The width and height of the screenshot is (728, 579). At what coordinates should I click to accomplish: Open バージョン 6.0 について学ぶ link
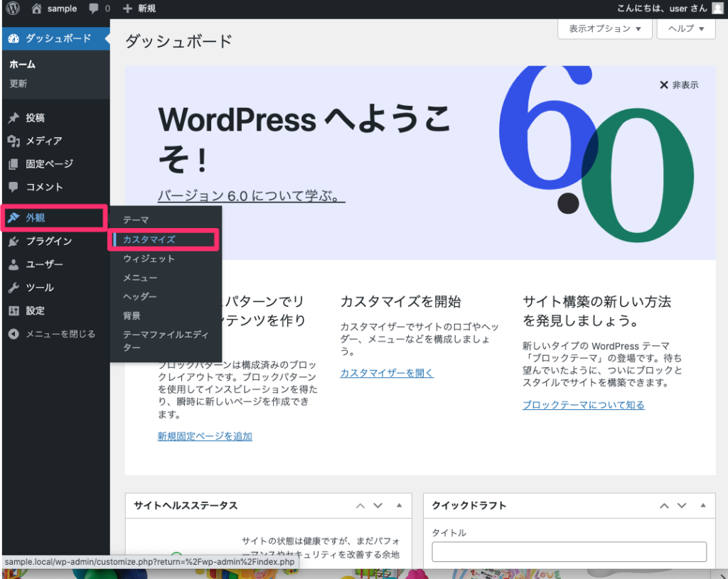(251, 196)
